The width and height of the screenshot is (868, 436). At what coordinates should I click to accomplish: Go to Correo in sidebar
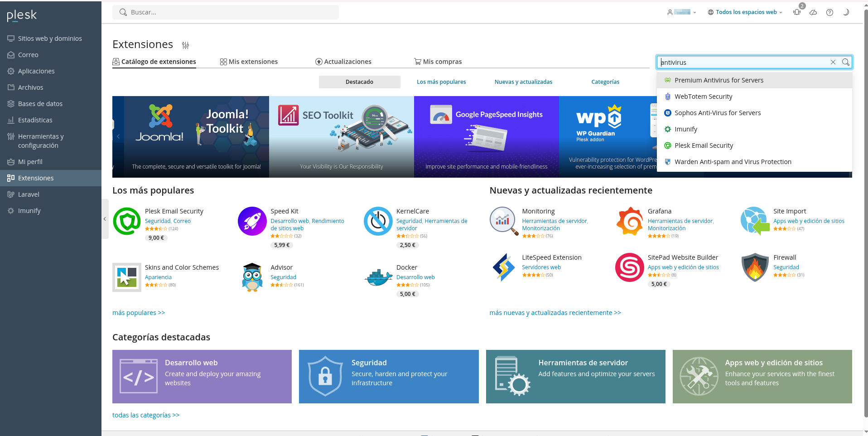coord(51,55)
